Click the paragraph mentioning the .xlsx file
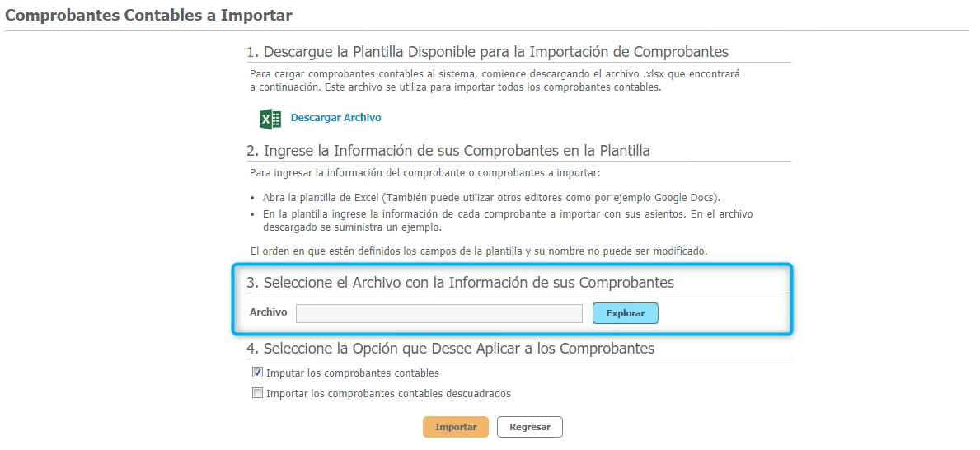The height and width of the screenshot is (450, 980). pos(495,80)
